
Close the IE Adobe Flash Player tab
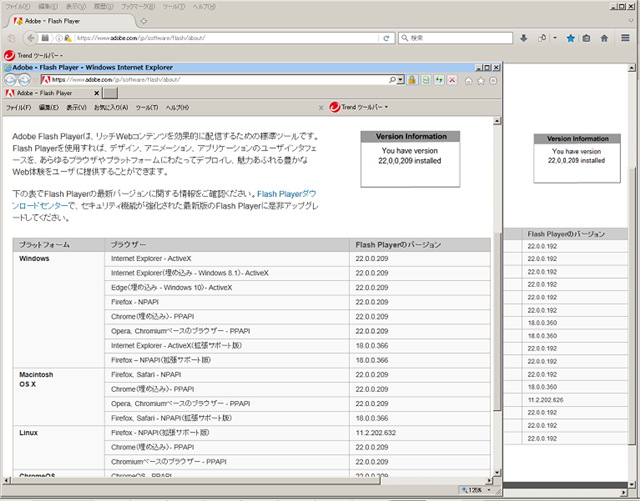click(x=97, y=93)
